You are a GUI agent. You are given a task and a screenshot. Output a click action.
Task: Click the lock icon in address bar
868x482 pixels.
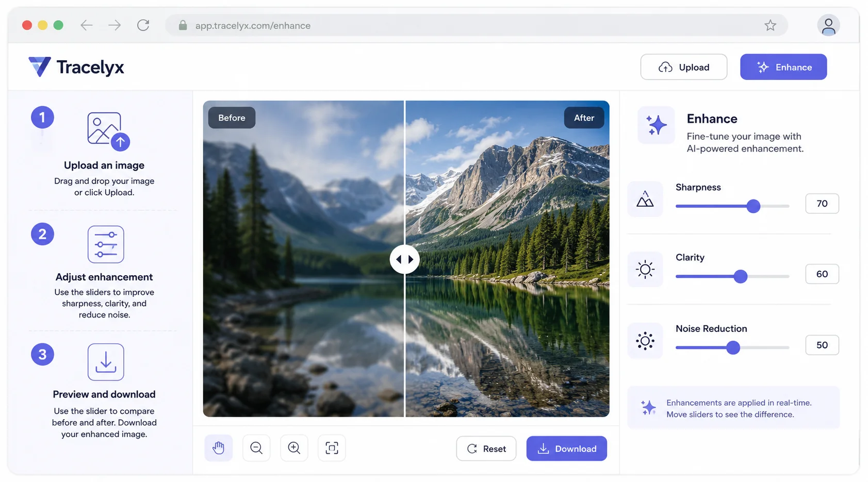point(183,25)
